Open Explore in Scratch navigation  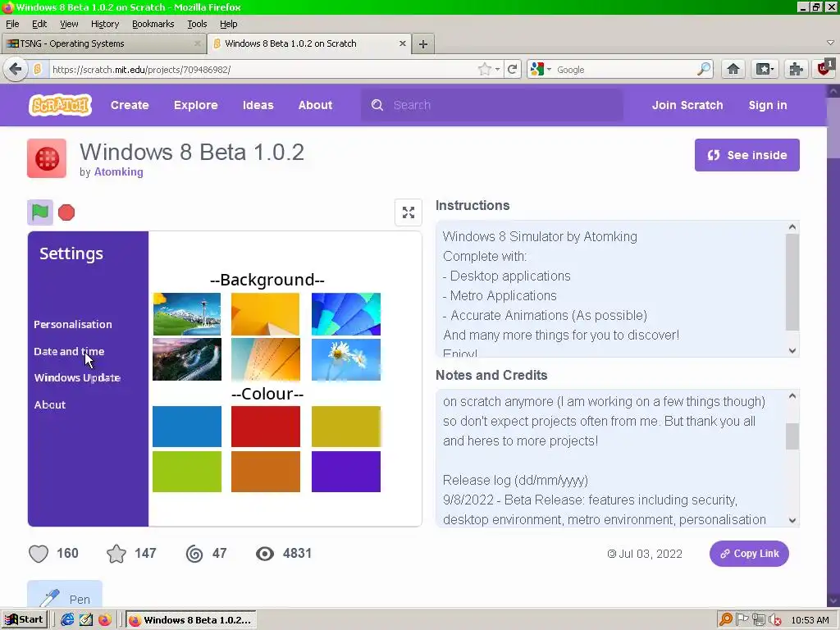click(x=195, y=105)
